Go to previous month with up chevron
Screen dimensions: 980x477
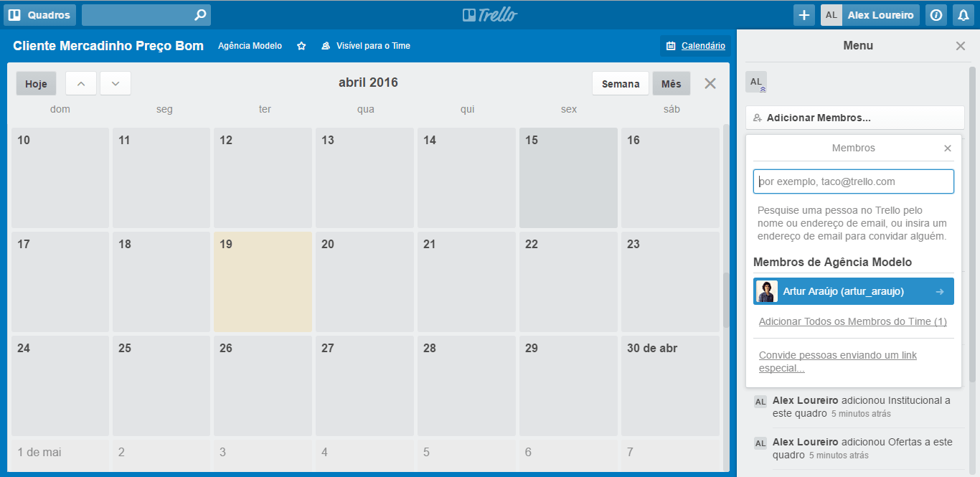(x=81, y=84)
